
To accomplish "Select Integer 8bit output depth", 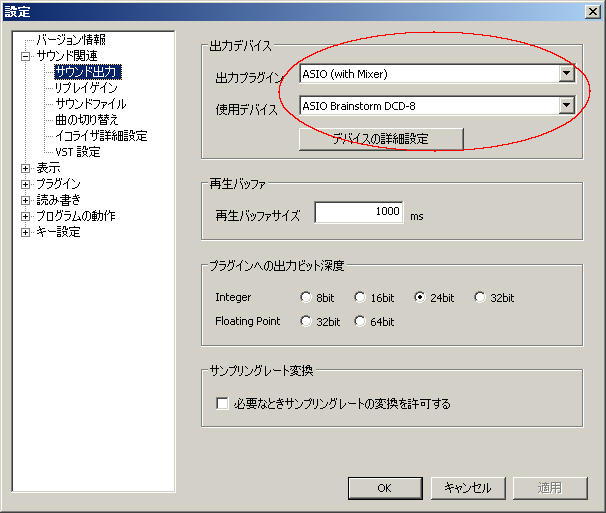I will [x=305, y=297].
